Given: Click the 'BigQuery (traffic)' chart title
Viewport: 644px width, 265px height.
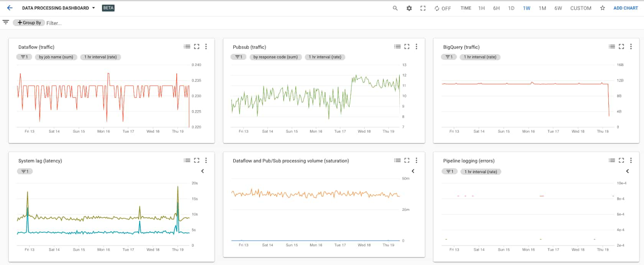Looking at the screenshot, I should coord(461,47).
